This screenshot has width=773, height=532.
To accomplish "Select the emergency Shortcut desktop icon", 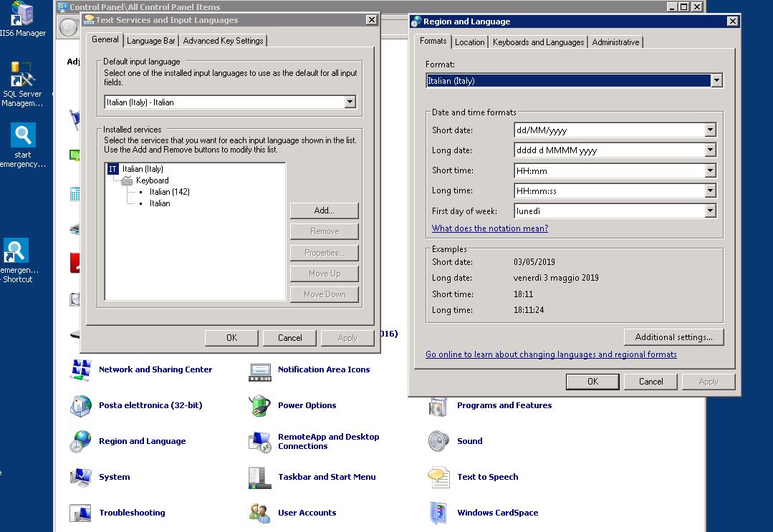I will click(18, 261).
